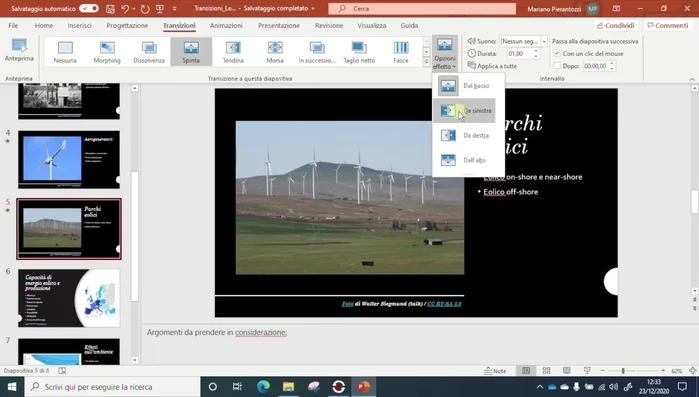699x397 pixels.
Task: Click the Durata value field
Action: point(519,53)
